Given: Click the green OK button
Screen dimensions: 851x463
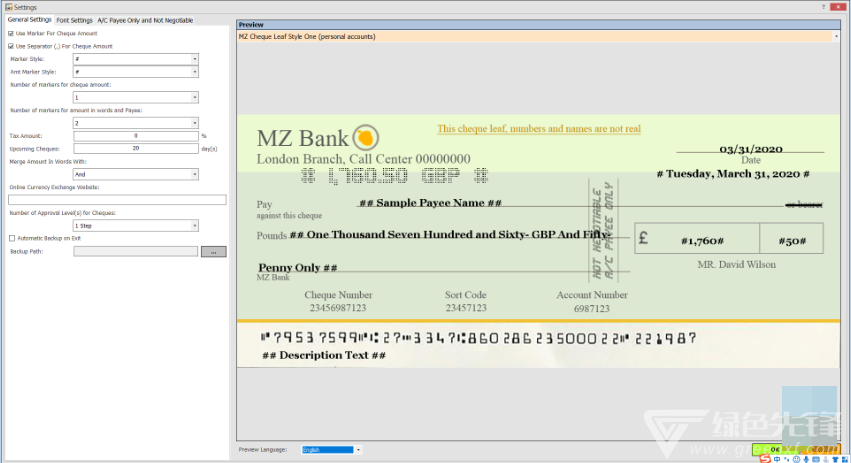Looking at the screenshot, I should pyautogui.click(x=775, y=449).
